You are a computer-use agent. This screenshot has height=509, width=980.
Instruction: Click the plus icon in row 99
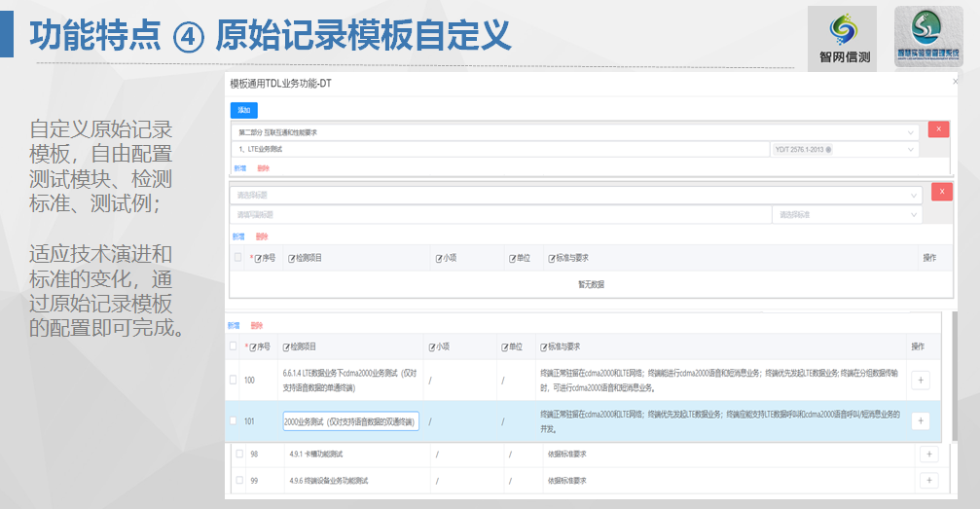click(x=929, y=480)
